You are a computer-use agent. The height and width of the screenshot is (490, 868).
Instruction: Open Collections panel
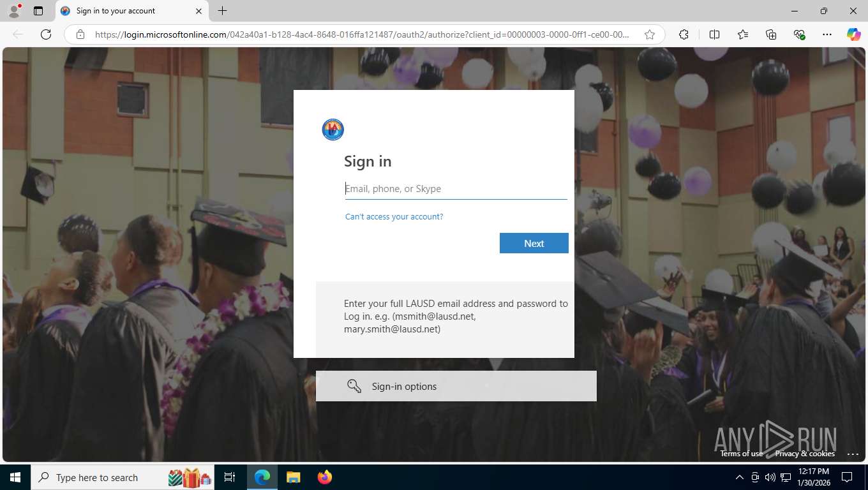771,34
